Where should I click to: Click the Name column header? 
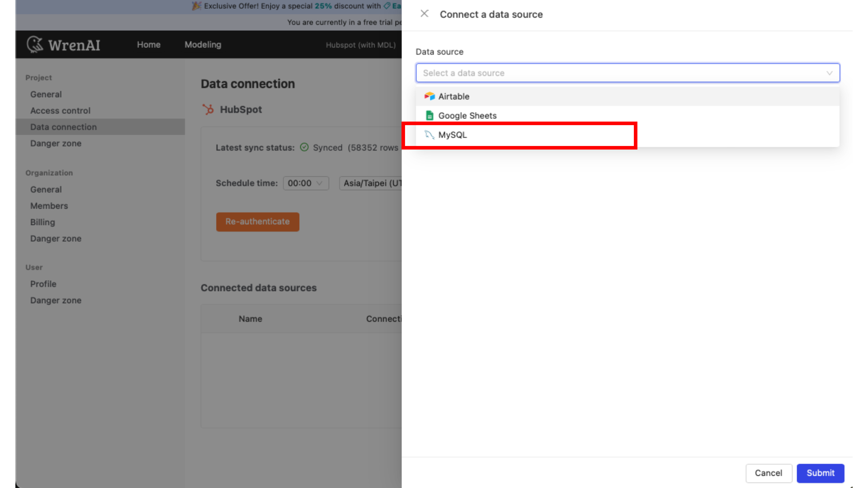(x=250, y=319)
